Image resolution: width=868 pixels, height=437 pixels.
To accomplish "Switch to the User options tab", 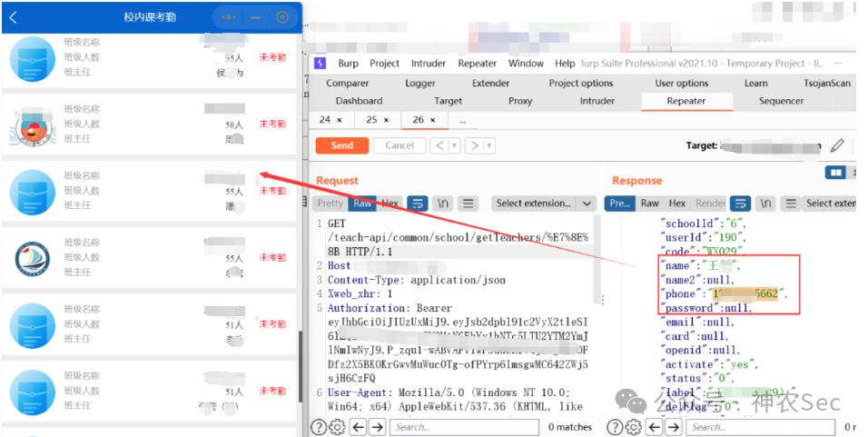I will pos(682,83).
